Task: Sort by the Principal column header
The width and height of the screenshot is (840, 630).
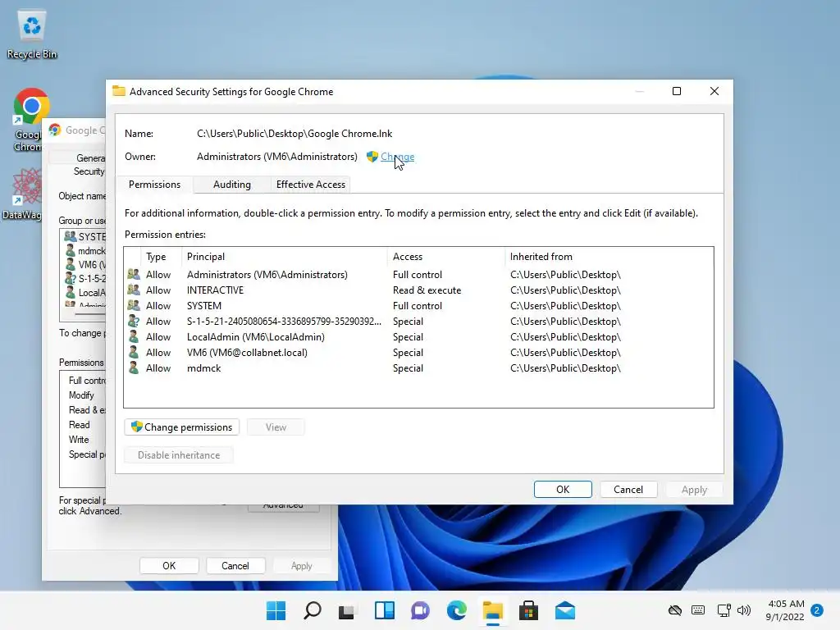Action: click(x=284, y=257)
